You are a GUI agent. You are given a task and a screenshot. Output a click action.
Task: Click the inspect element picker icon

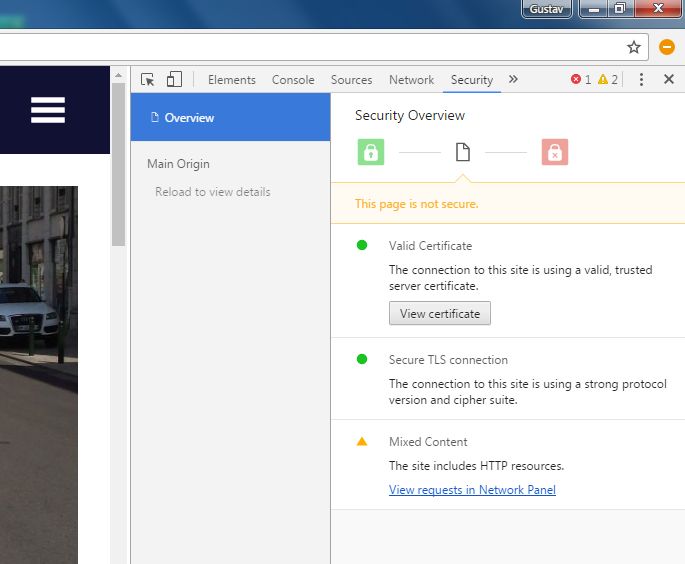click(148, 80)
